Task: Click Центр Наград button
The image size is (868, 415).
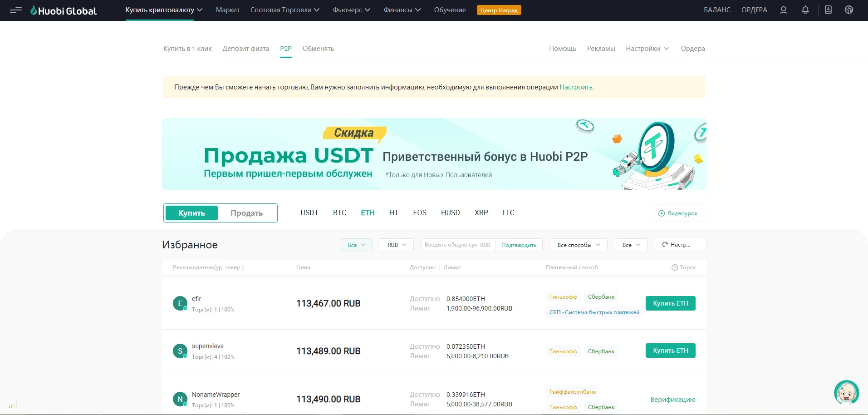Action: tap(499, 10)
